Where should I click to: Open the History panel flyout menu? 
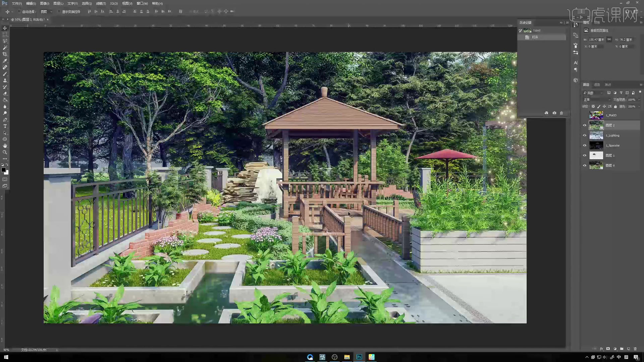pos(567,22)
